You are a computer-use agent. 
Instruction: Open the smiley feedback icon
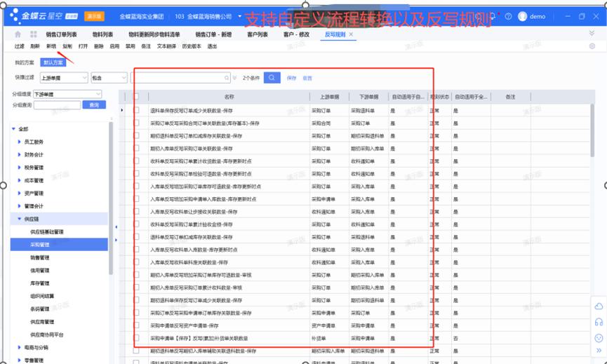599,338
